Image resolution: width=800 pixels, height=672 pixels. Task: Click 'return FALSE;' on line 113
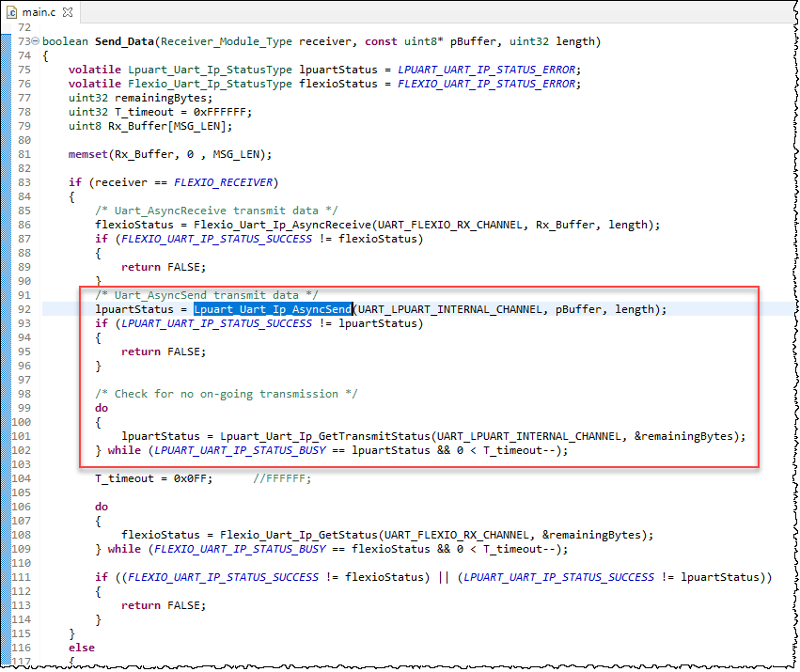(164, 605)
